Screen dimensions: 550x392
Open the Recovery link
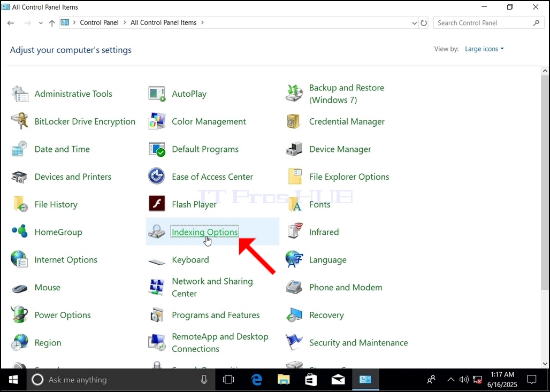[326, 315]
